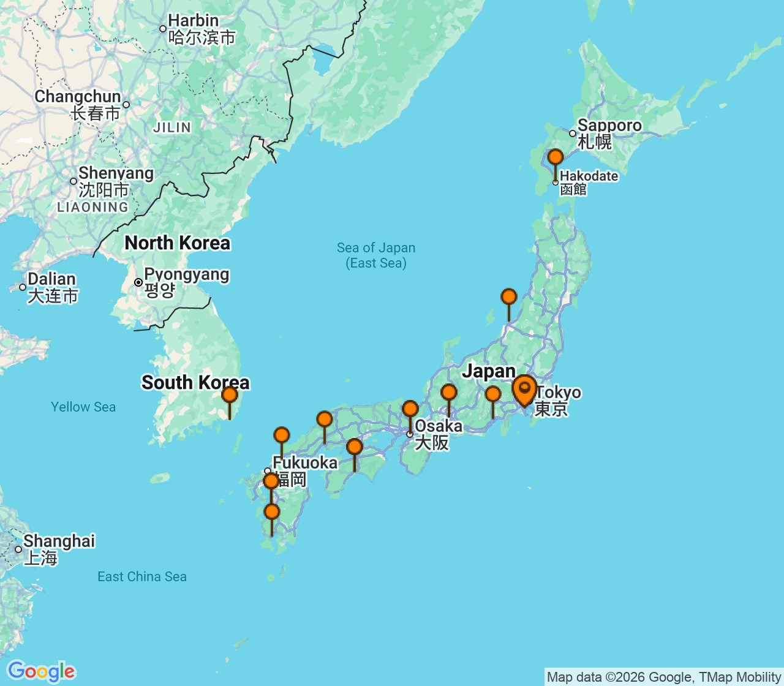Click the Yellow Sea label
This screenshot has width=784, height=686.
(x=83, y=407)
